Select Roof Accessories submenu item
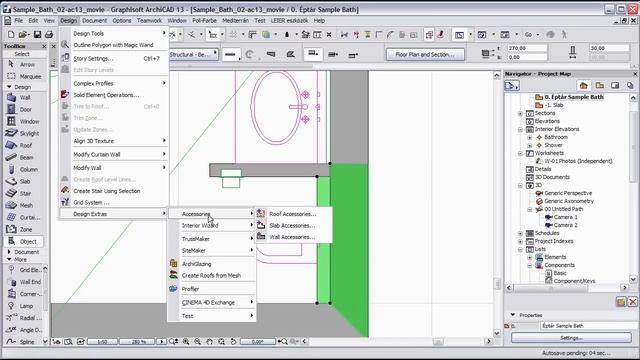The height and width of the screenshot is (360, 640). pos(293,214)
